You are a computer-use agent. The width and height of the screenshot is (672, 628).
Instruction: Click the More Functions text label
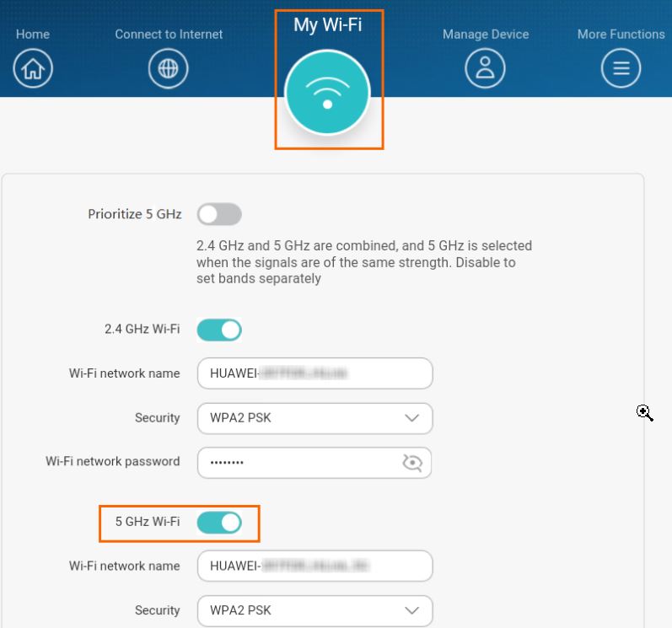pos(621,35)
